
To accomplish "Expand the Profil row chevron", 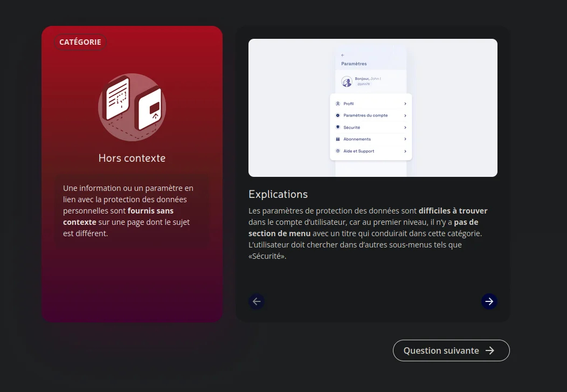I will [x=405, y=104].
